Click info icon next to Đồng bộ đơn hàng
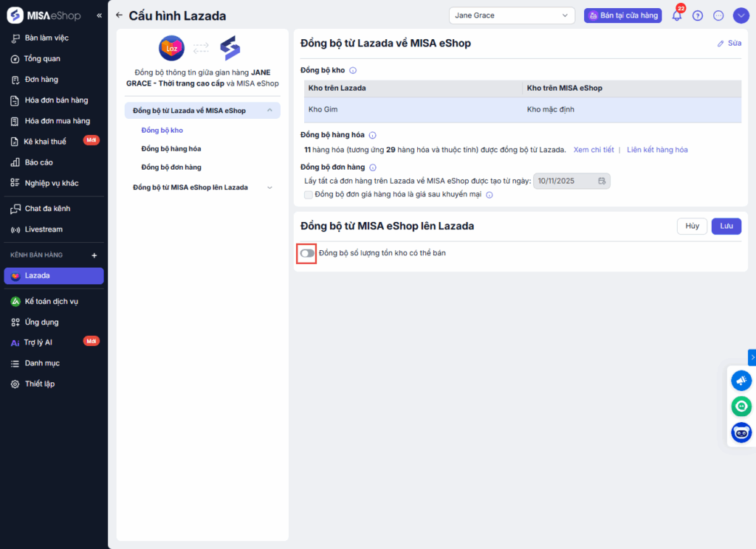This screenshot has height=549, width=756. (x=373, y=168)
